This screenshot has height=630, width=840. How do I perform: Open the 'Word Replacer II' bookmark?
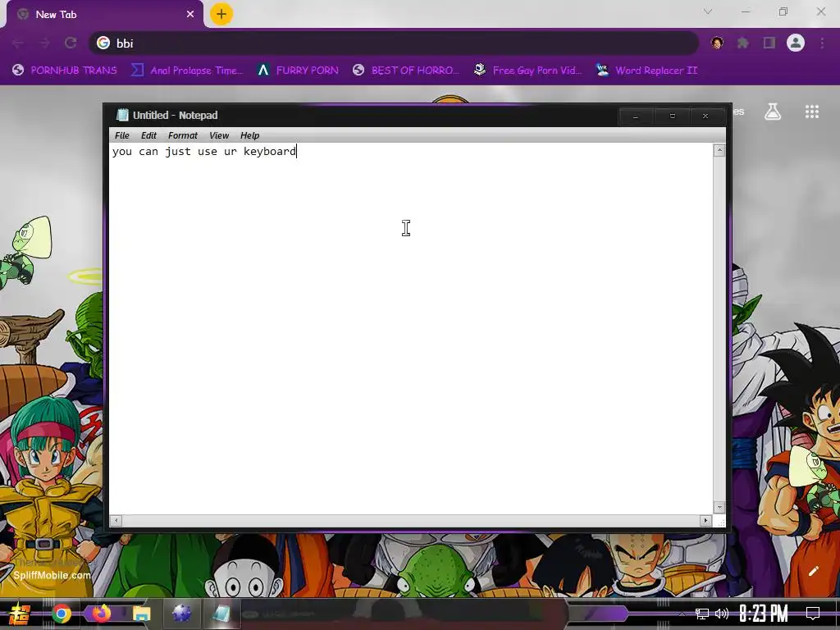pos(646,71)
